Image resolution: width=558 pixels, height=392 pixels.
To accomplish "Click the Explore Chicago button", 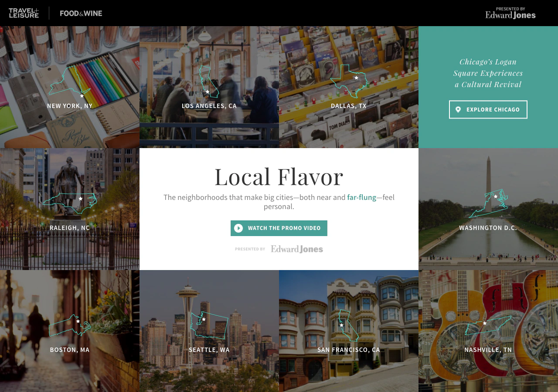I will [488, 110].
